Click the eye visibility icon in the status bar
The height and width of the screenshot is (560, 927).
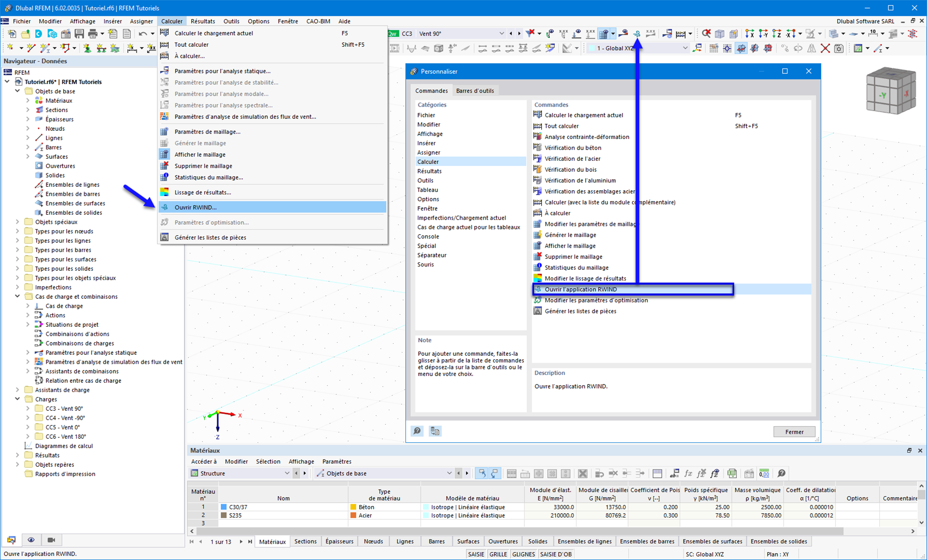click(x=31, y=539)
